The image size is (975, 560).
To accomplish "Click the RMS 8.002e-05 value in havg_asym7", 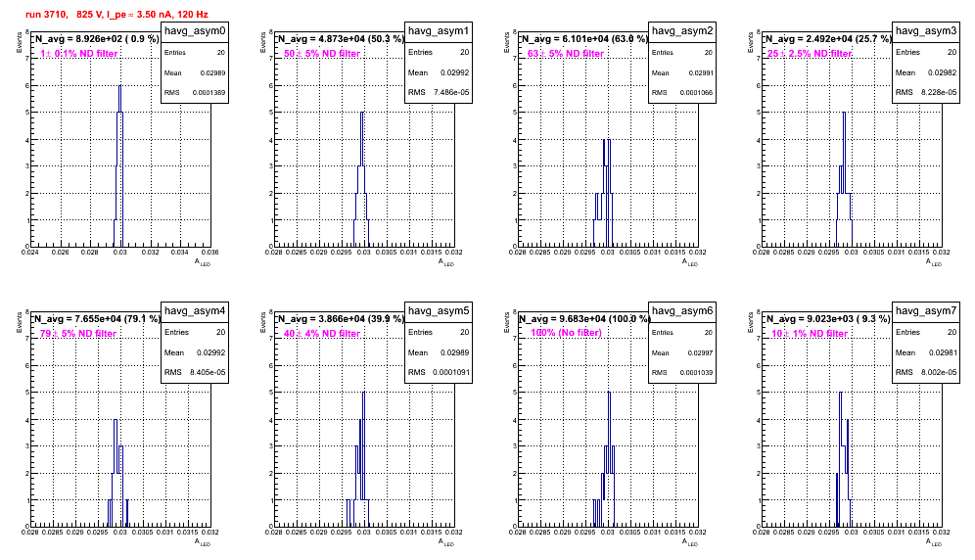I will tap(940, 372).
